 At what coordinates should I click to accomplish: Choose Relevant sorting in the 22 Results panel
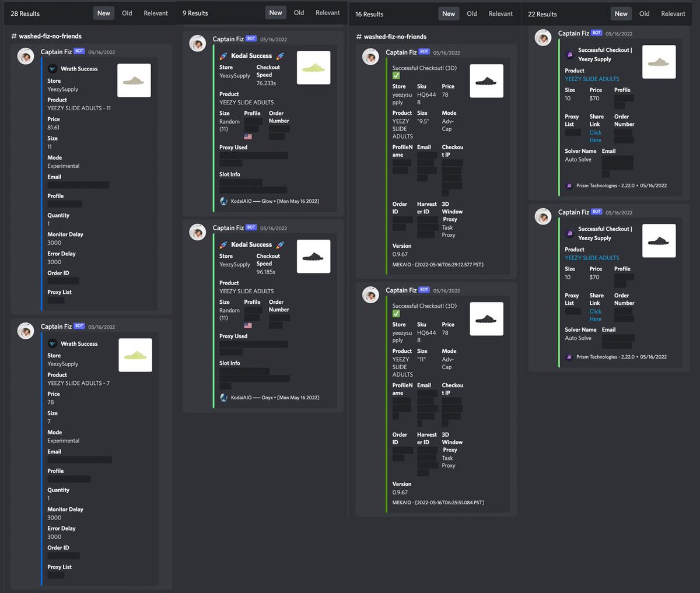(x=673, y=14)
